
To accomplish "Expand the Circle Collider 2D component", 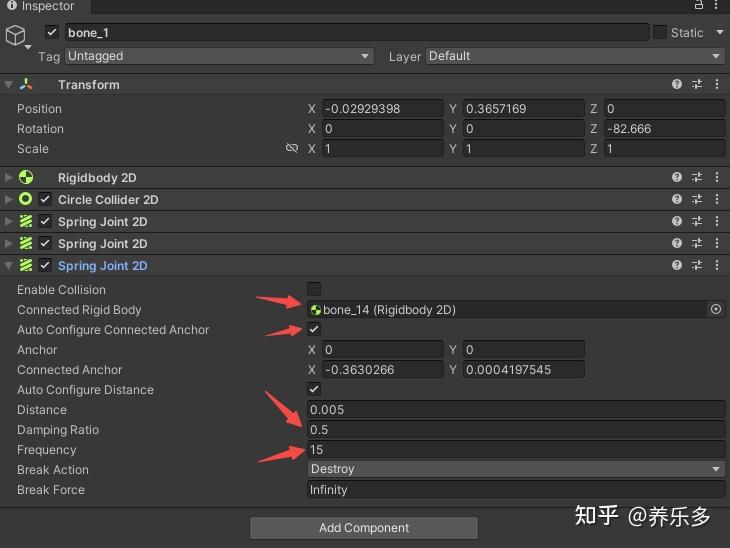I will pos(8,199).
